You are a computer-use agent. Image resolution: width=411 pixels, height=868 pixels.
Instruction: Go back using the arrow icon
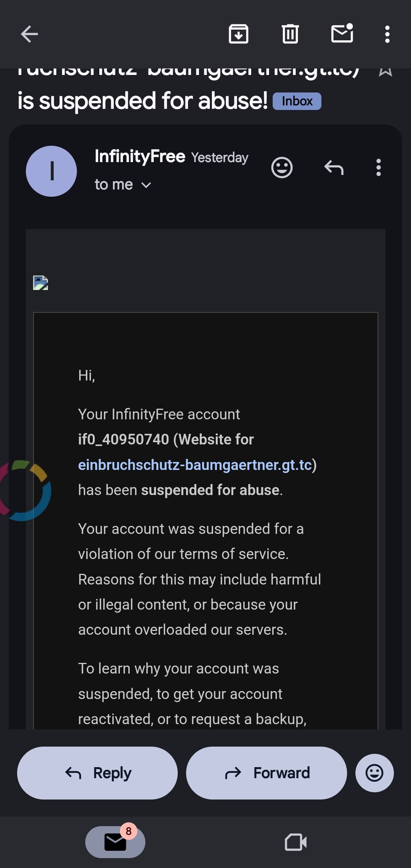[29, 34]
